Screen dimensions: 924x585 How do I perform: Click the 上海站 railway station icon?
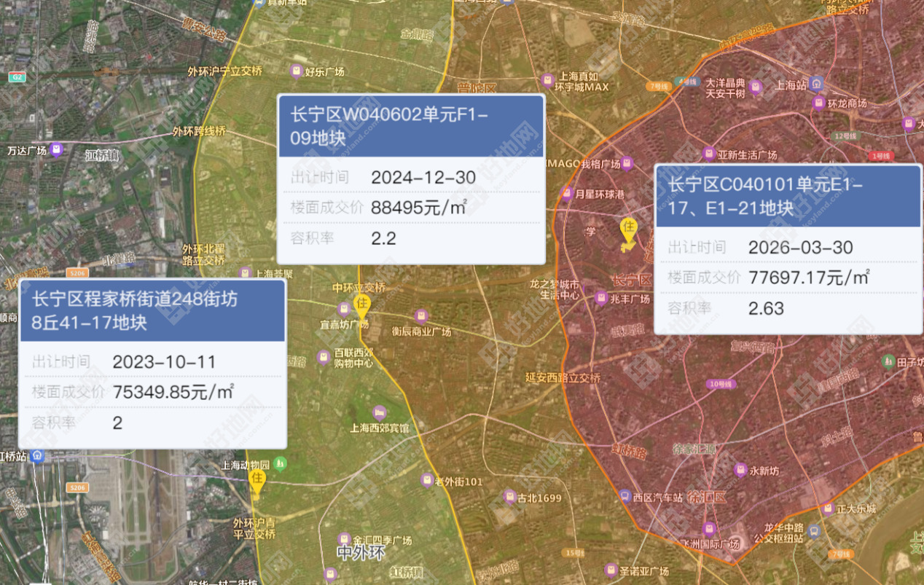click(817, 85)
